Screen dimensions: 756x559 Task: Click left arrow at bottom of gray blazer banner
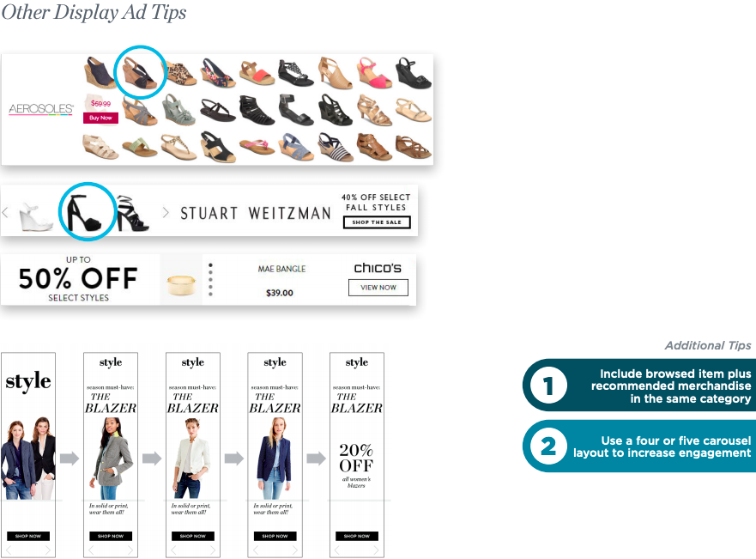coord(91,550)
